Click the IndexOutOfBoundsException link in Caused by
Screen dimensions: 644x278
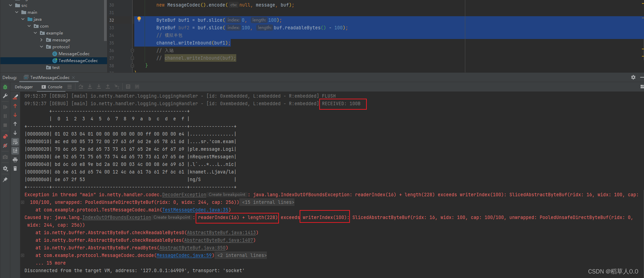117,218
